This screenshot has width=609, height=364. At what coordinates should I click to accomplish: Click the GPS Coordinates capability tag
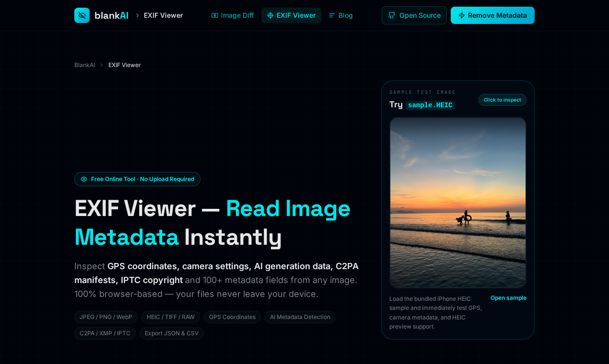(x=232, y=317)
